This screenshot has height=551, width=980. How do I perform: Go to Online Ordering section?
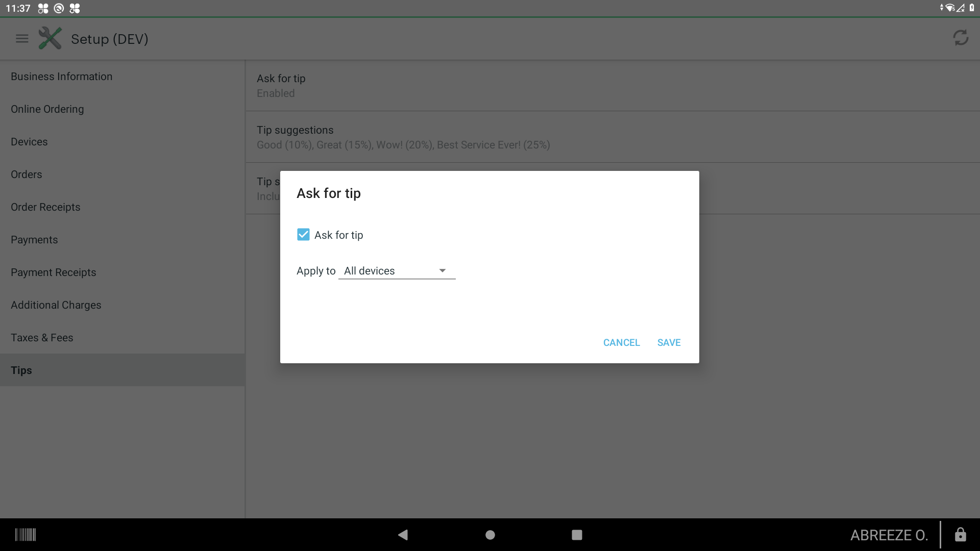122,109
